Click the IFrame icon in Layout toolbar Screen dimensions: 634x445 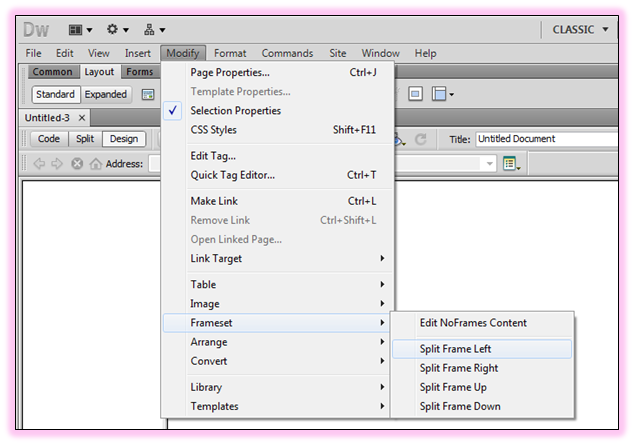pyautogui.click(x=415, y=94)
